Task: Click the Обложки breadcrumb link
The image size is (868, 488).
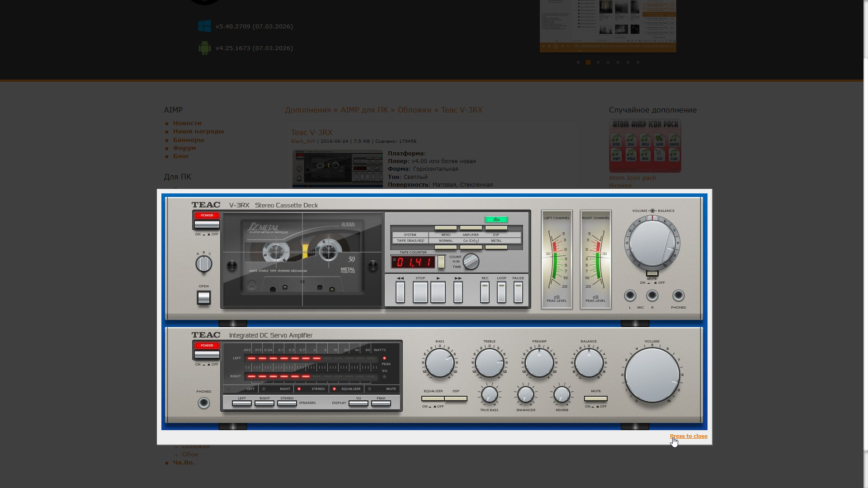Action: coord(414,110)
